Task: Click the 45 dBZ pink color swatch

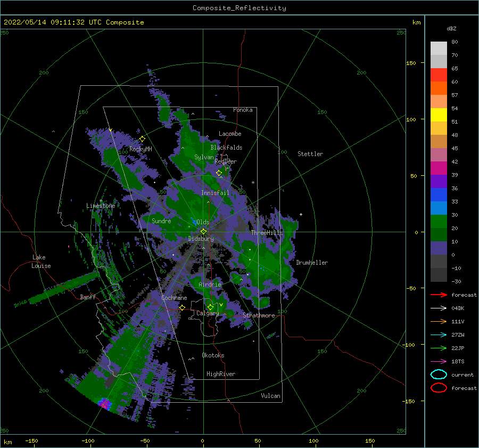Action: [439, 155]
